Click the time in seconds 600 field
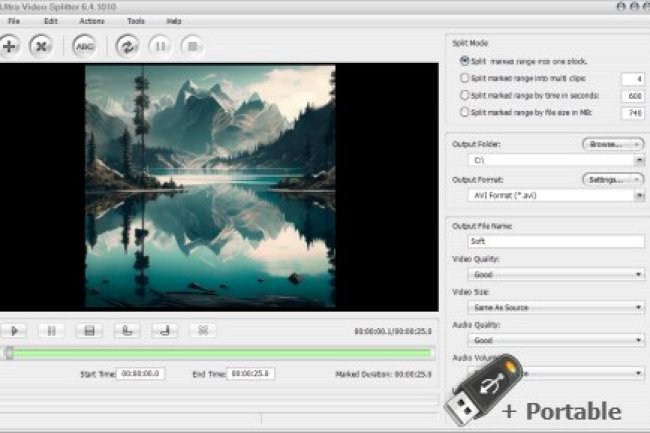Image resolution: width=650 pixels, height=433 pixels. 633,96
